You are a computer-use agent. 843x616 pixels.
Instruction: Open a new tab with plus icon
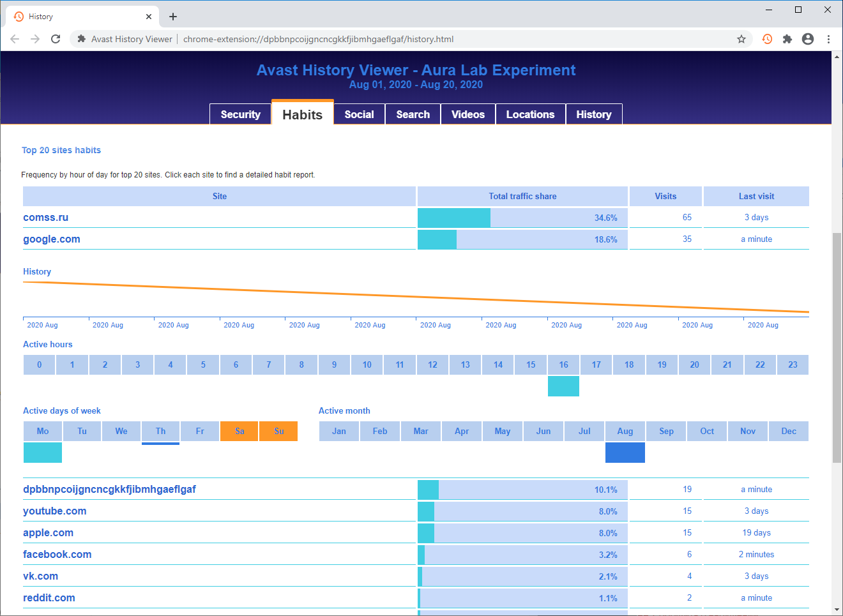click(x=173, y=17)
